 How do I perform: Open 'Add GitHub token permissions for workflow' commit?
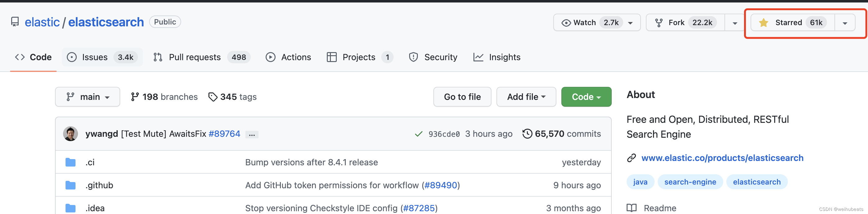pyautogui.click(x=332, y=185)
